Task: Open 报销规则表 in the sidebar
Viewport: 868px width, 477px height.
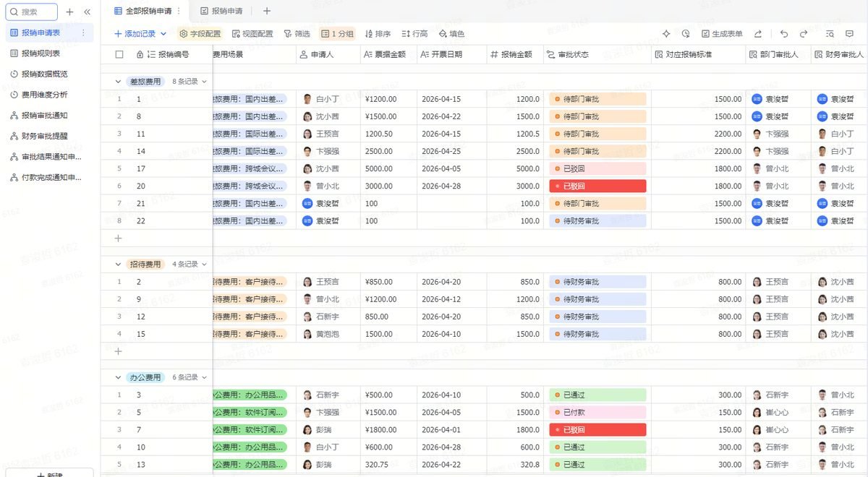Action: coord(41,53)
